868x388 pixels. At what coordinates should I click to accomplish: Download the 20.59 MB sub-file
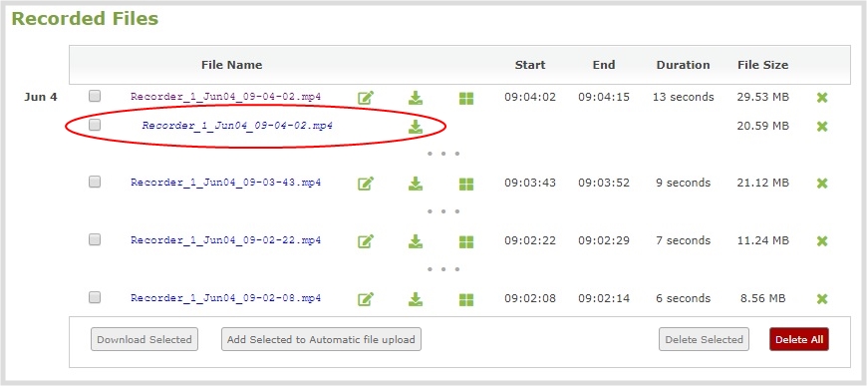[x=416, y=127]
